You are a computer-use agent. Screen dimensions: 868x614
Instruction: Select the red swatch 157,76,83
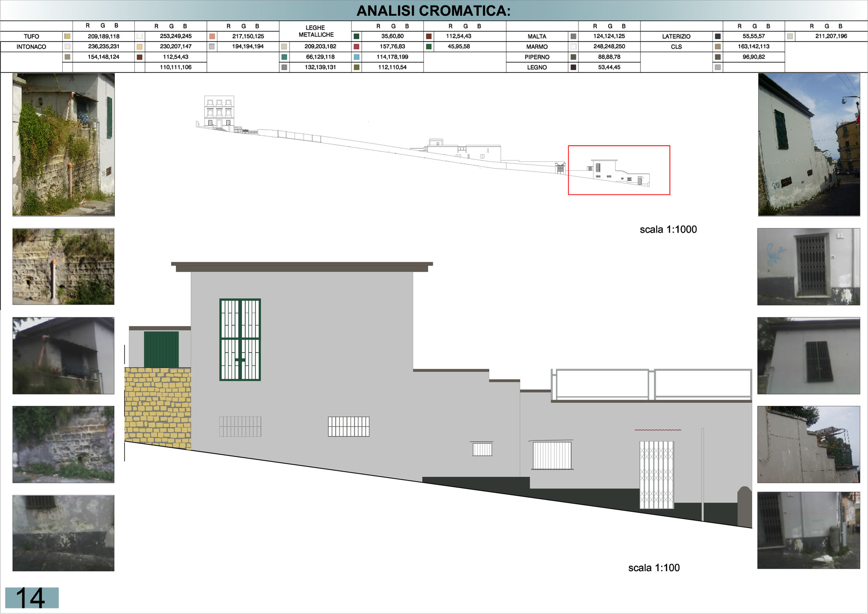tap(356, 47)
